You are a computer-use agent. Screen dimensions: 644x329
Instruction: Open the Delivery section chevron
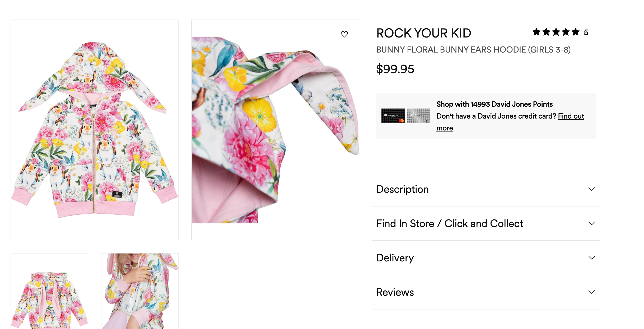(x=591, y=258)
